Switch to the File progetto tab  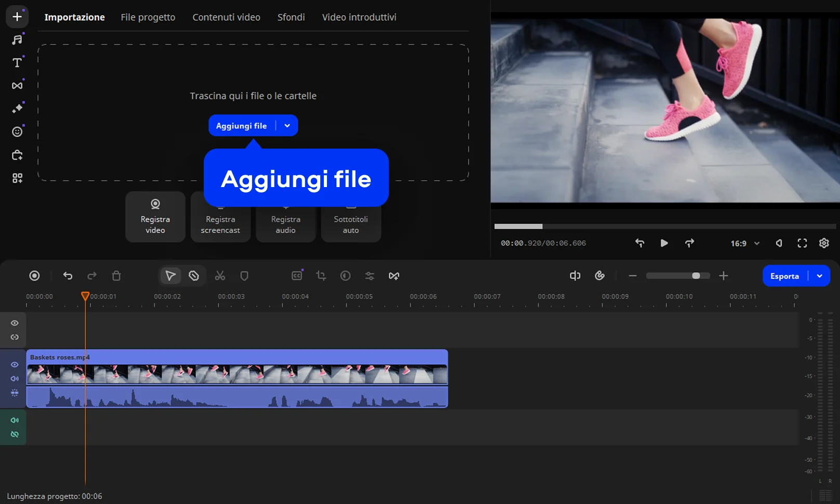coord(148,17)
